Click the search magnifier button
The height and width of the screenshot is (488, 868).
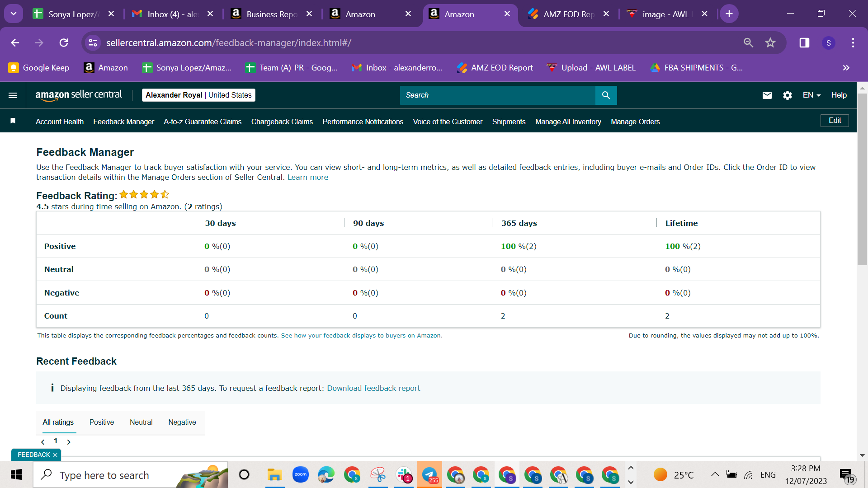pos(606,95)
